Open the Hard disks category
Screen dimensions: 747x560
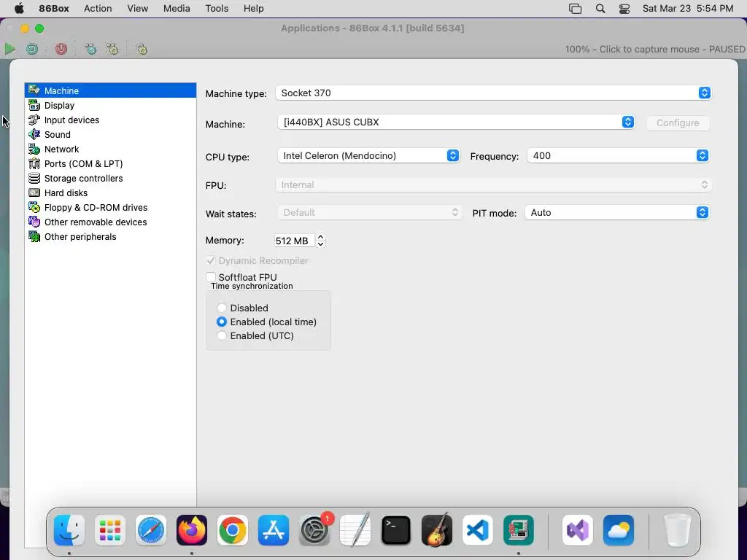tap(111, 192)
